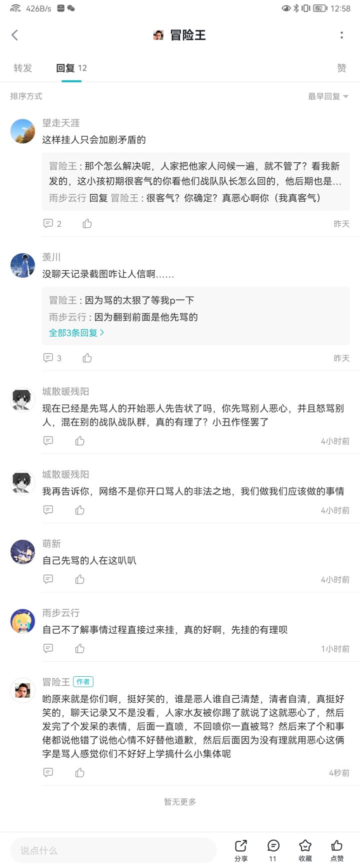Open 城散暖残阳's profile from the username
The height and width of the screenshot is (868, 360).
coord(65,392)
